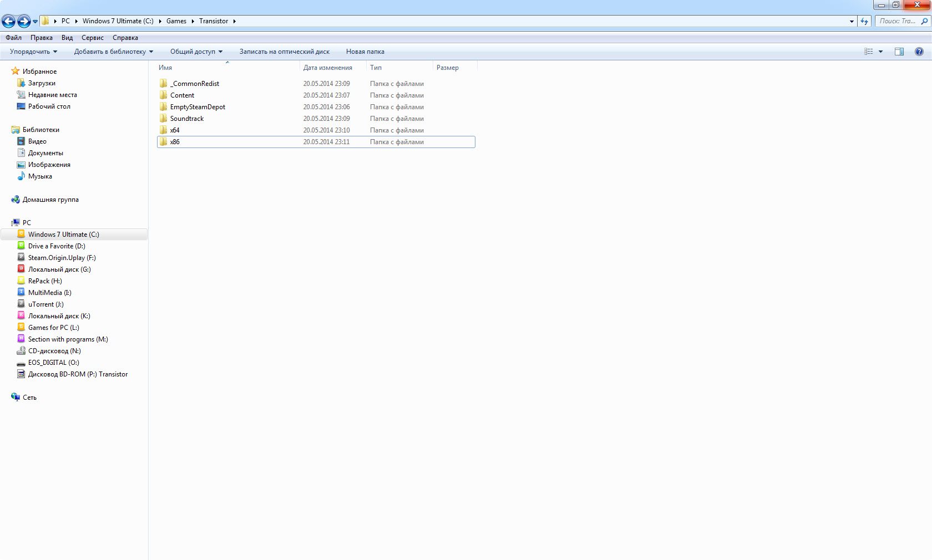The image size is (932, 560).
Task: Click the change view icon in toolbar
Action: click(869, 52)
